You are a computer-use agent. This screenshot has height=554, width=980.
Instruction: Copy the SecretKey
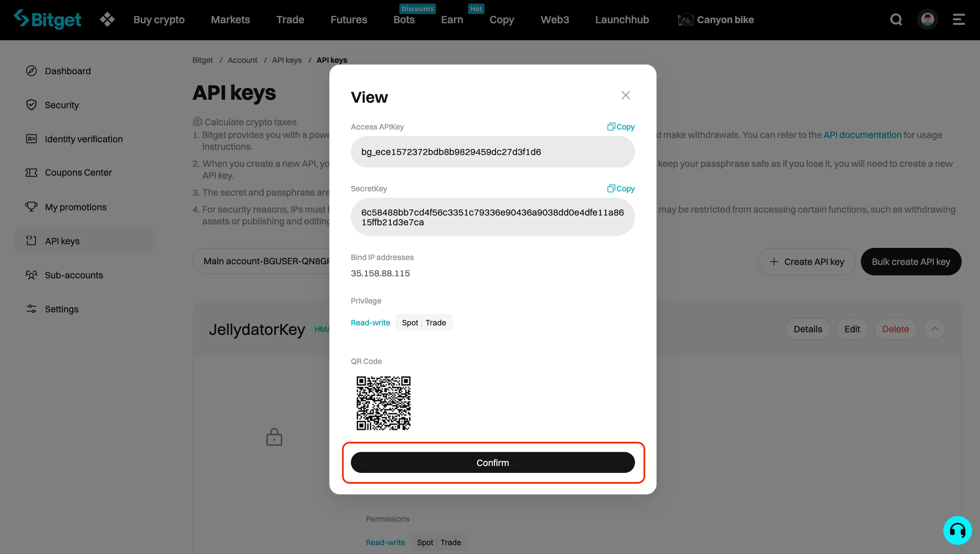coord(621,188)
